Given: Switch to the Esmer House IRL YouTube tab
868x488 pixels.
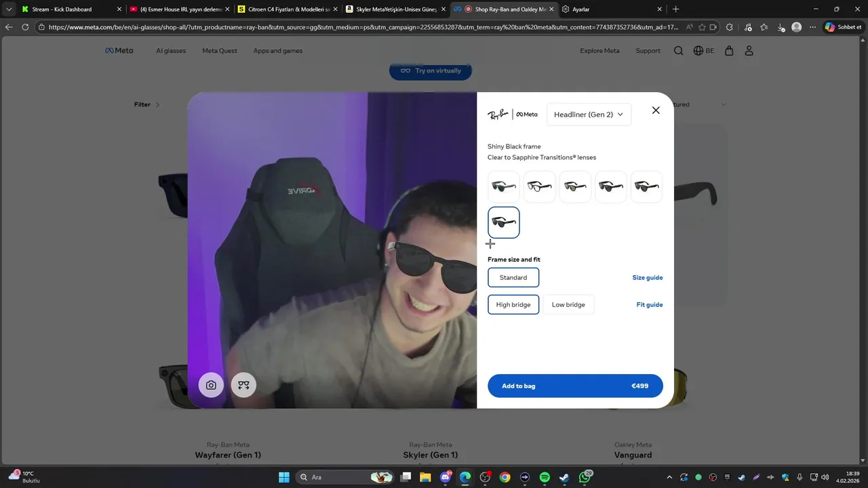Looking at the screenshot, I should [179, 9].
